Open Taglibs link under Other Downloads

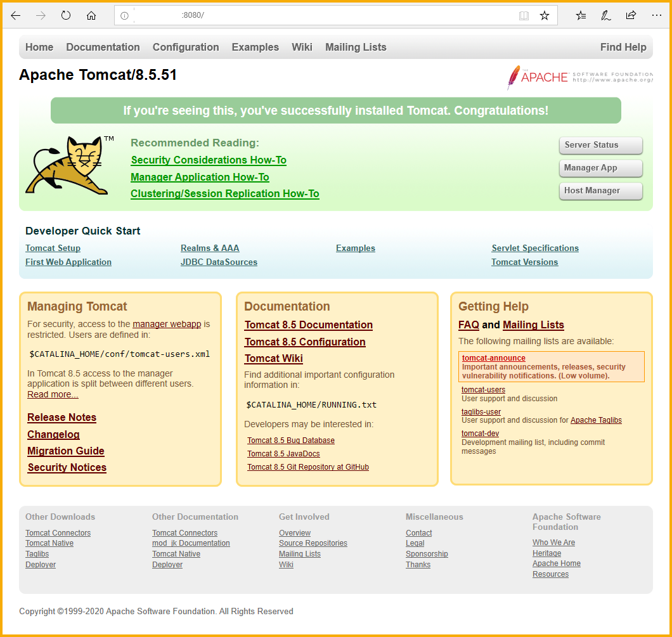pos(37,554)
